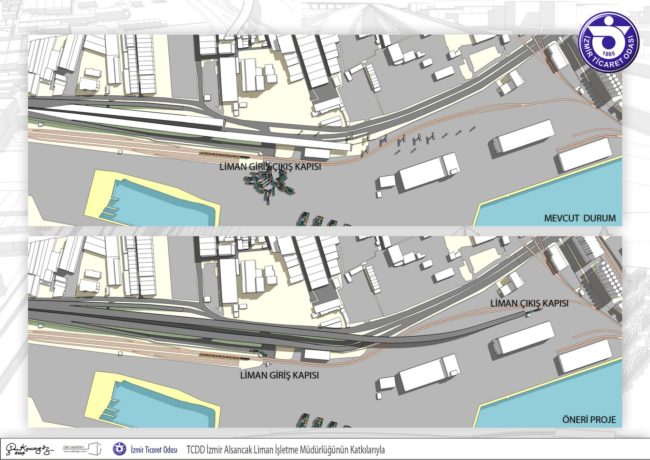Viewport: 650px width, 460px height.
Task: Select the "LİMAN GİRİŞ KAPISI" label
Action: [279, 375]
